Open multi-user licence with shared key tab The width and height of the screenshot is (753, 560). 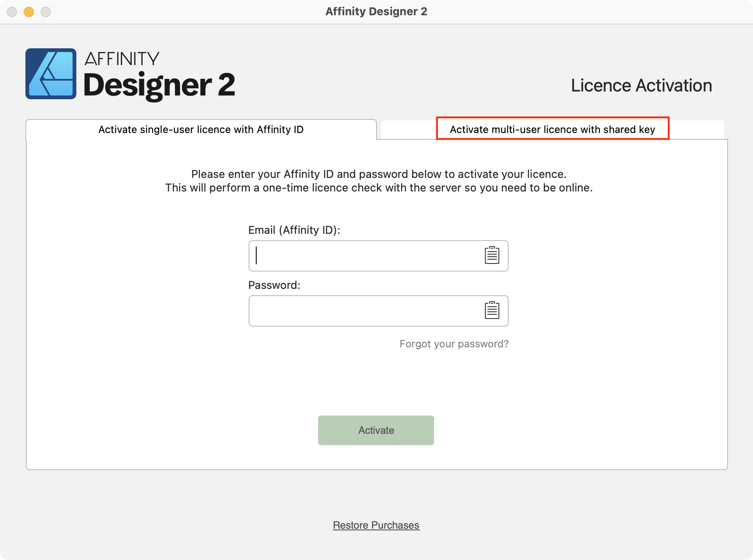[552, 130]
